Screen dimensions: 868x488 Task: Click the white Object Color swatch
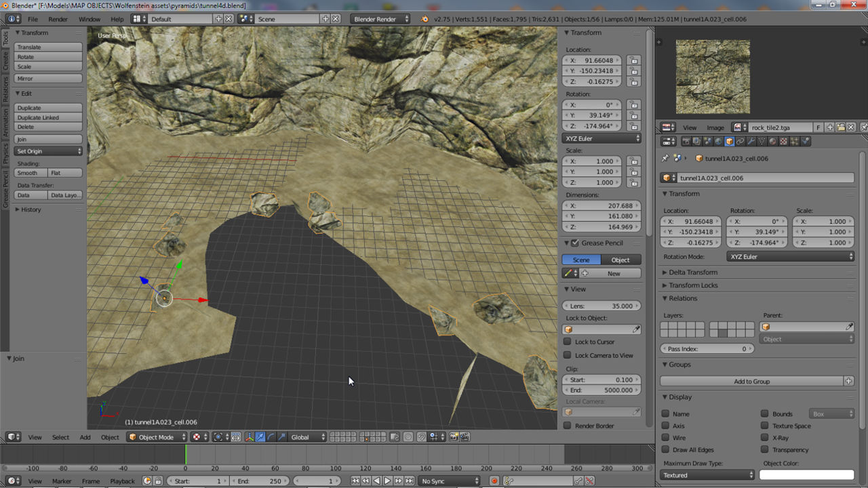[x=806, y=475]
